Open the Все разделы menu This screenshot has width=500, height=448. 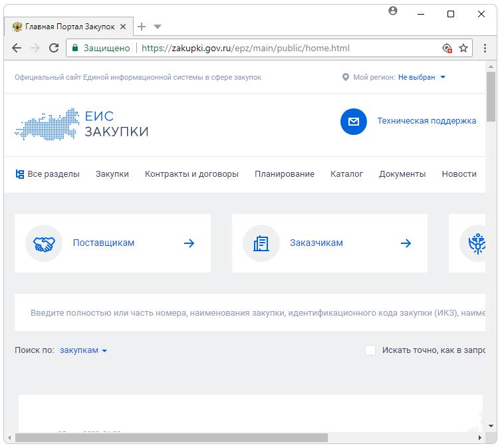(47, 174)
